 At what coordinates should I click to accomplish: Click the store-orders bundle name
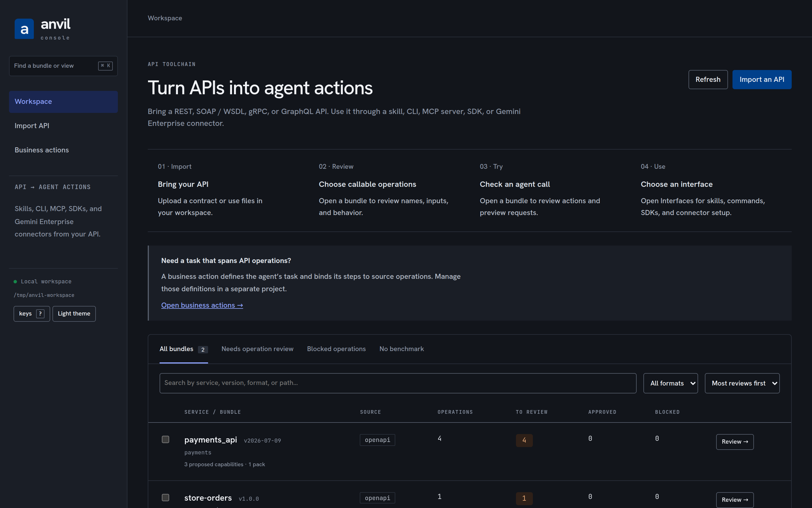coord(208,498)
